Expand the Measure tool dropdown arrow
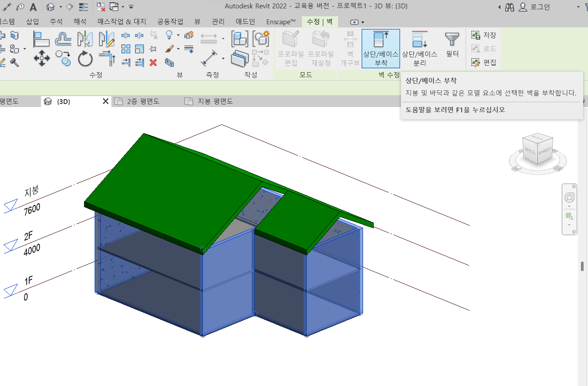The height and width of the screenshot is (386, 588). click(223, 58)
